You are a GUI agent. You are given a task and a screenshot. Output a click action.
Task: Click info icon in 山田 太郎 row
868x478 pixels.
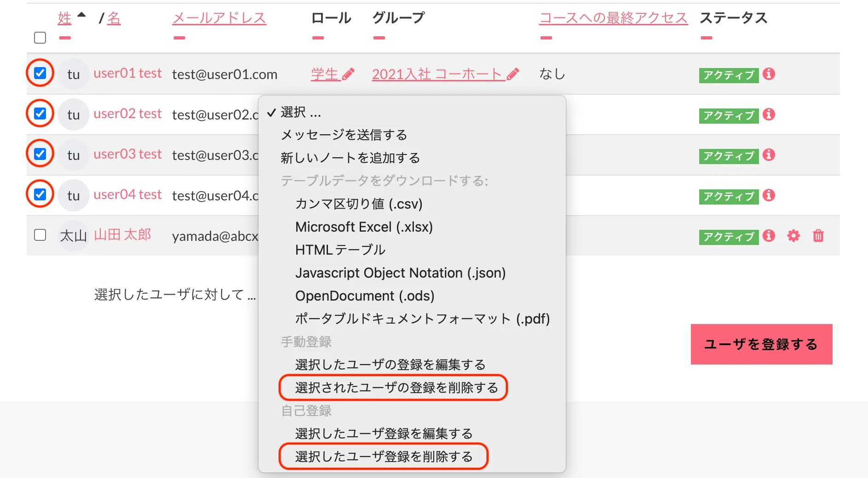click(x=769, y=236)
